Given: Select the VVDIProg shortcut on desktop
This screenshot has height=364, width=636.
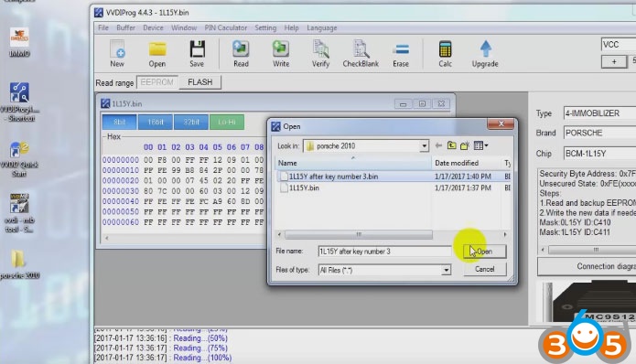Looking at the screenshot, I should point(19,102).
